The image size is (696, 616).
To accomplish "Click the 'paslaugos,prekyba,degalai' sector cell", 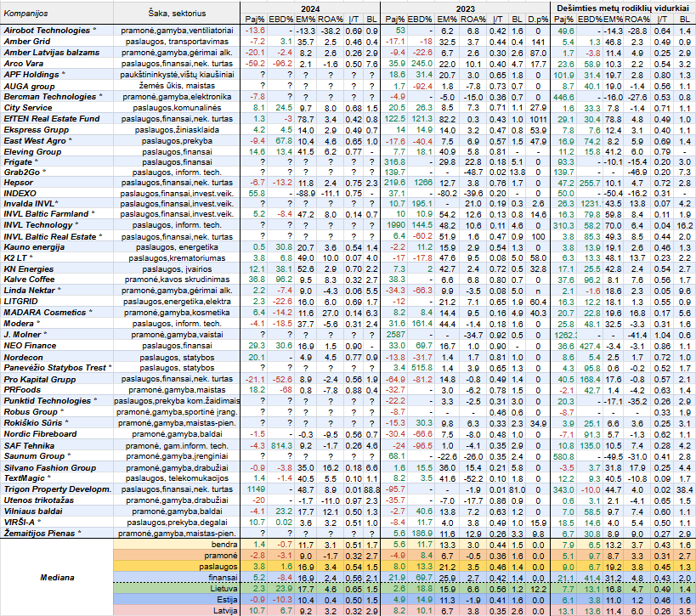I will [177, 523].
